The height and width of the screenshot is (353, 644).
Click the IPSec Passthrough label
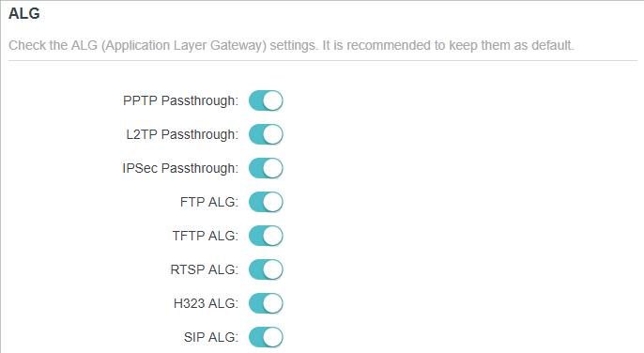click(180, 168)
